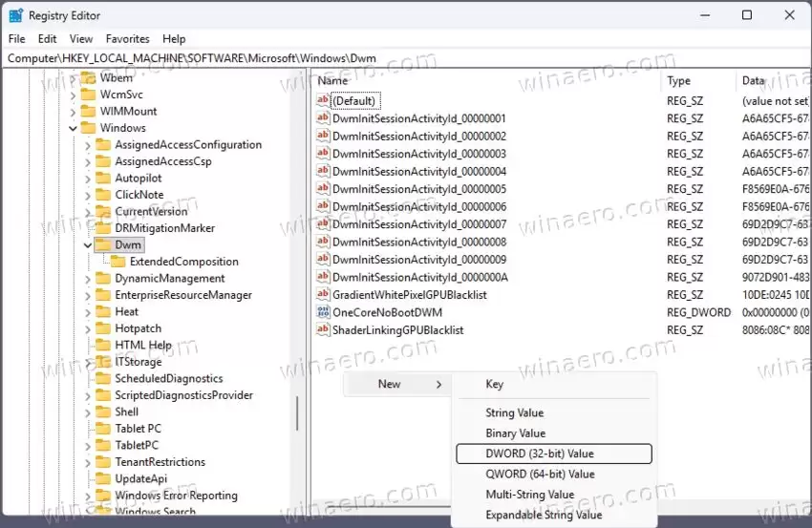The image size is (812, 528).
Task: Expand the ScriptedDiagnosticsProvider key
Action: pos(88,395)
